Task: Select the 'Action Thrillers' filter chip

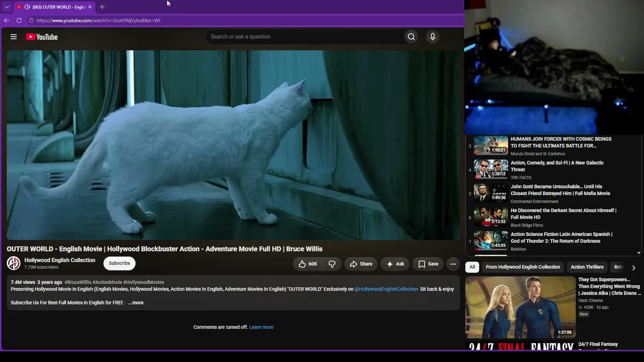Action: 587,267
